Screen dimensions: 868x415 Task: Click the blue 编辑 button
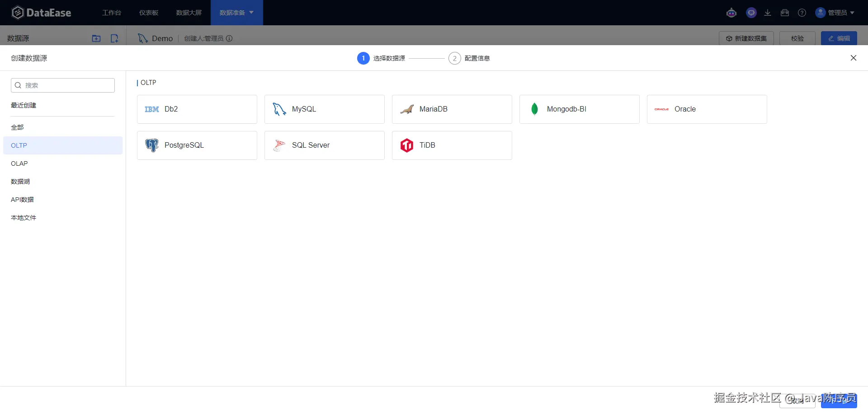[x=839, y=38]
